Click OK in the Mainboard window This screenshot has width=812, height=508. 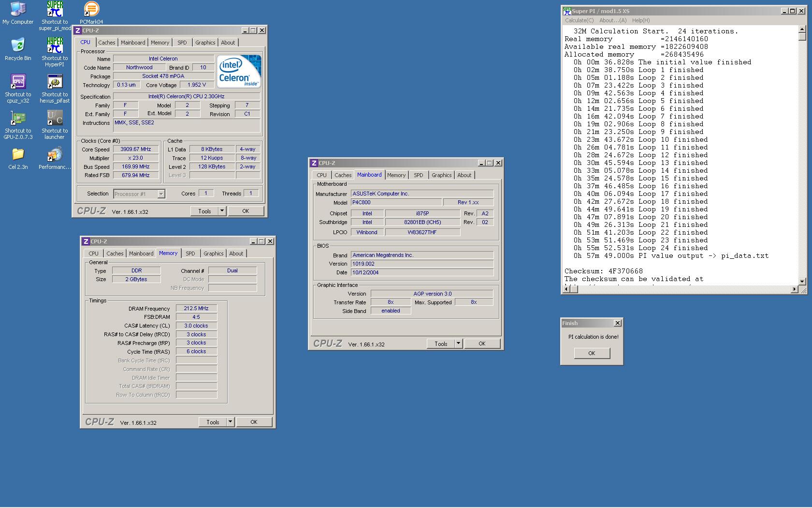coord(482,344)
